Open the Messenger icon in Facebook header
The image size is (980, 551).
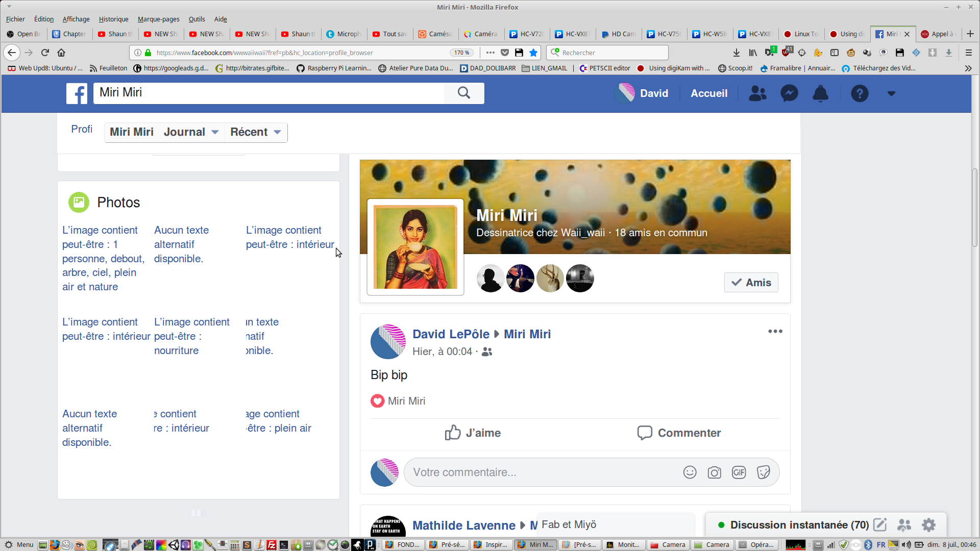coord(789,93)
